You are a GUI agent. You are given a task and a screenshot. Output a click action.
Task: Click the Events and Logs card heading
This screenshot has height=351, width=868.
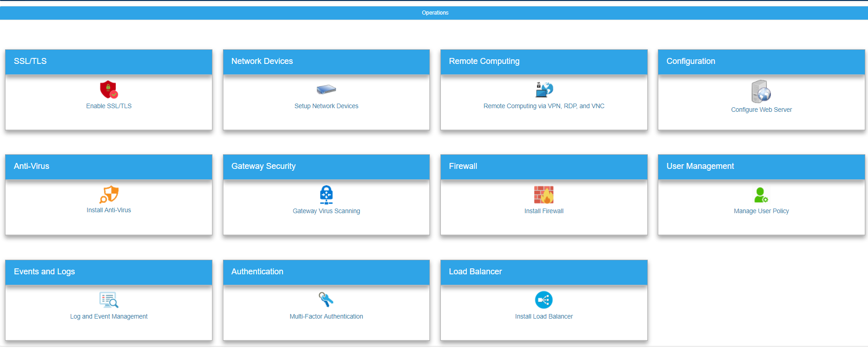(108, 272)
